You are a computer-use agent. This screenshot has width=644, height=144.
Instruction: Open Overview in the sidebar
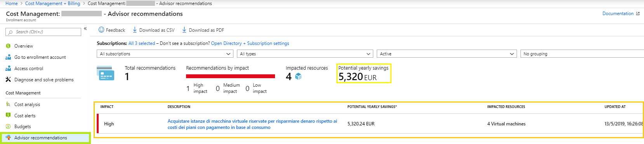[x=24, y=46]
